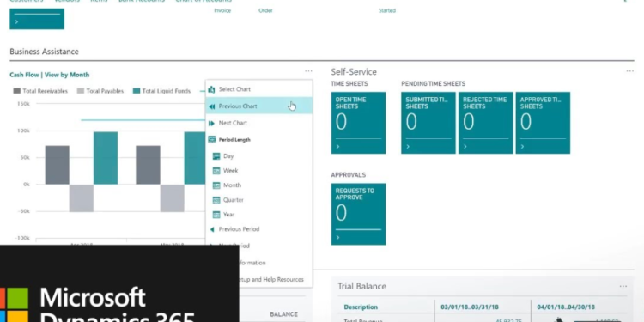Open the Approved Time Sheets tile
Screen dimensions: 644x322
point(543,123)
